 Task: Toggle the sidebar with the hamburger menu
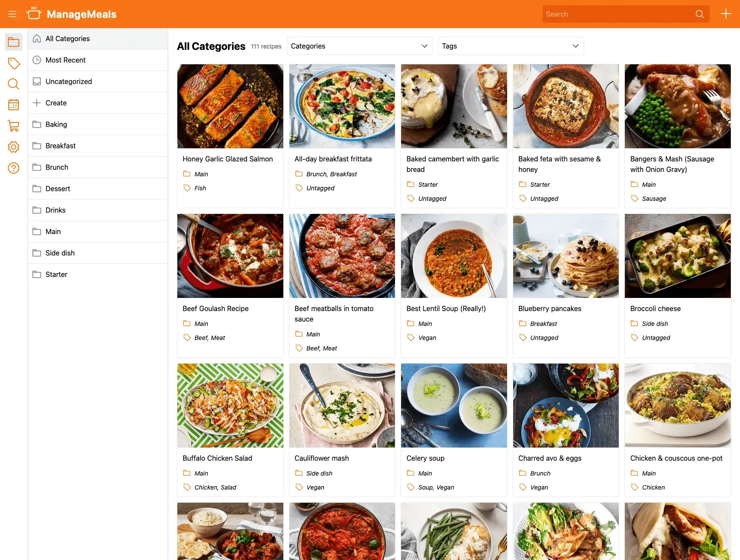12,14
